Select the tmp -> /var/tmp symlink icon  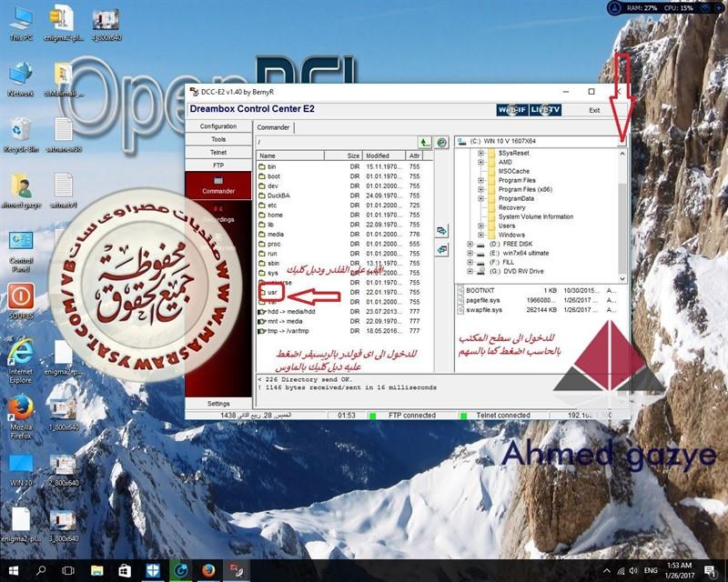(262, 331)
